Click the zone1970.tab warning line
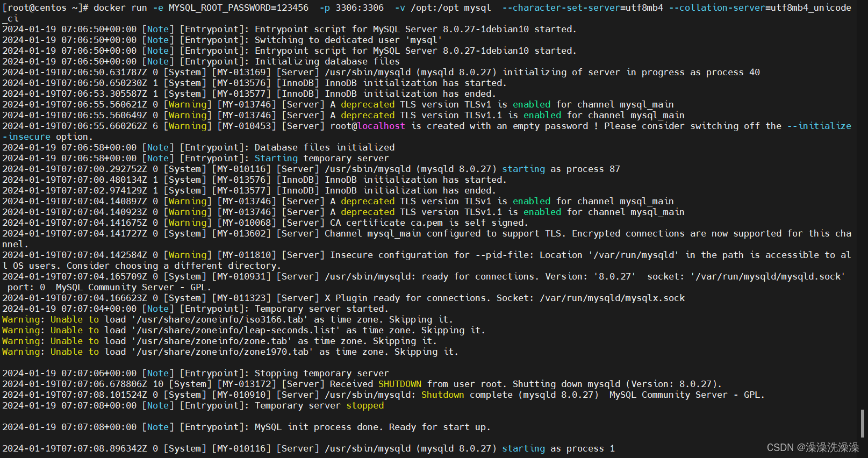868x458 pixels. click(x=231, y=352)
